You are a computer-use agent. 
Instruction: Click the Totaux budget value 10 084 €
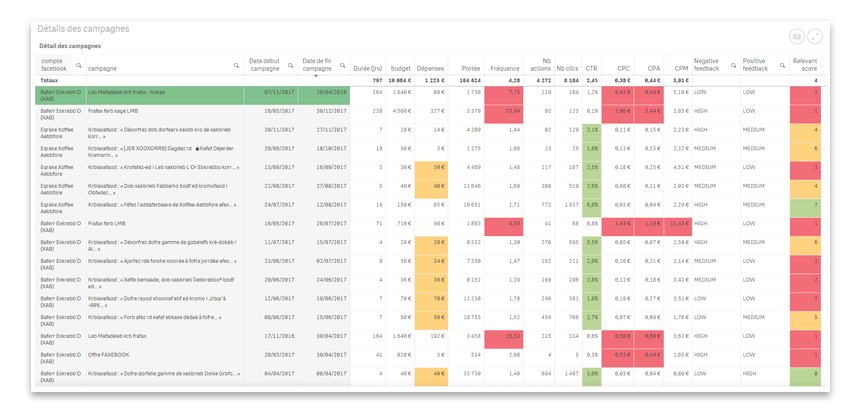click(x=399, y=80)
